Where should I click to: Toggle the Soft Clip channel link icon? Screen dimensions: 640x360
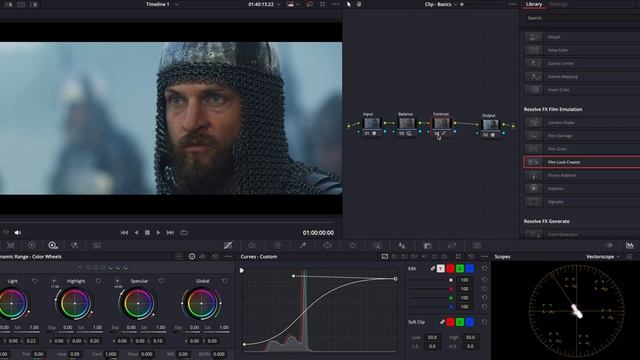point(442,322)
